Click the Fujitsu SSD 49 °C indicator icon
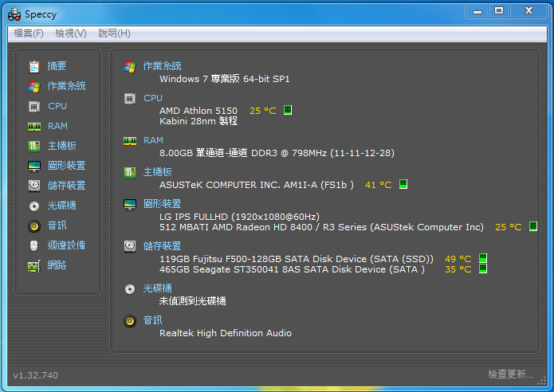 pyautogui.click(x=482, y=258)
